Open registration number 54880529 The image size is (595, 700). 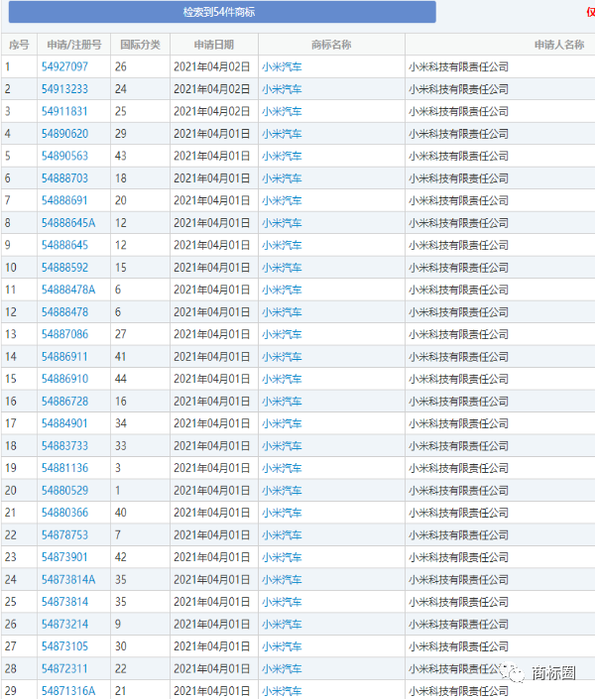pos(64,491)
